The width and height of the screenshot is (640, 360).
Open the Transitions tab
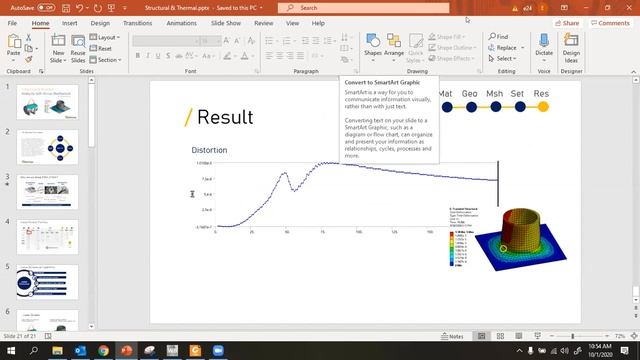click(x=138, y=23)
